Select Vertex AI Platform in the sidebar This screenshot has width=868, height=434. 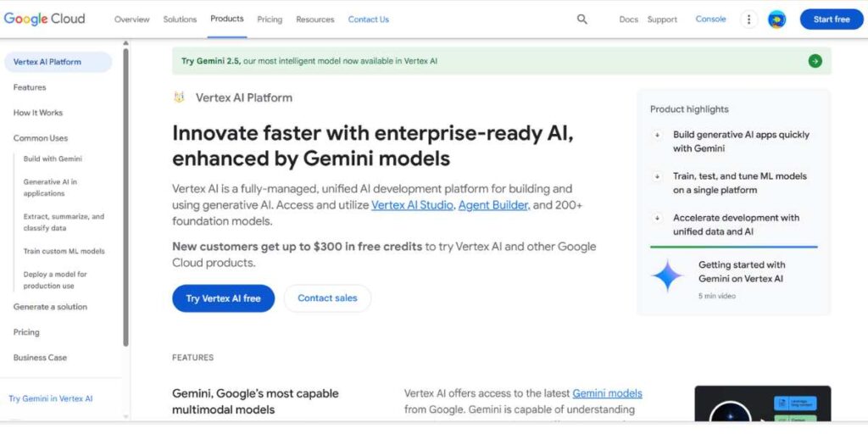(58, 62)
